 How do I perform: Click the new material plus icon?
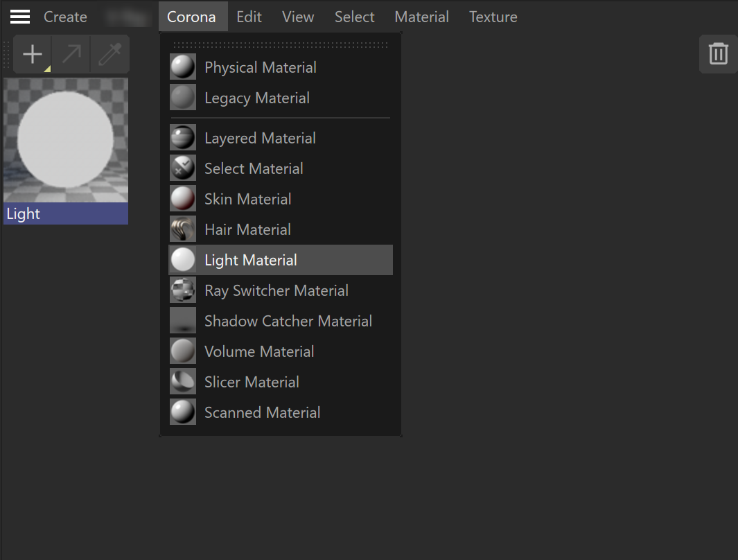click(x=33, y=54)
